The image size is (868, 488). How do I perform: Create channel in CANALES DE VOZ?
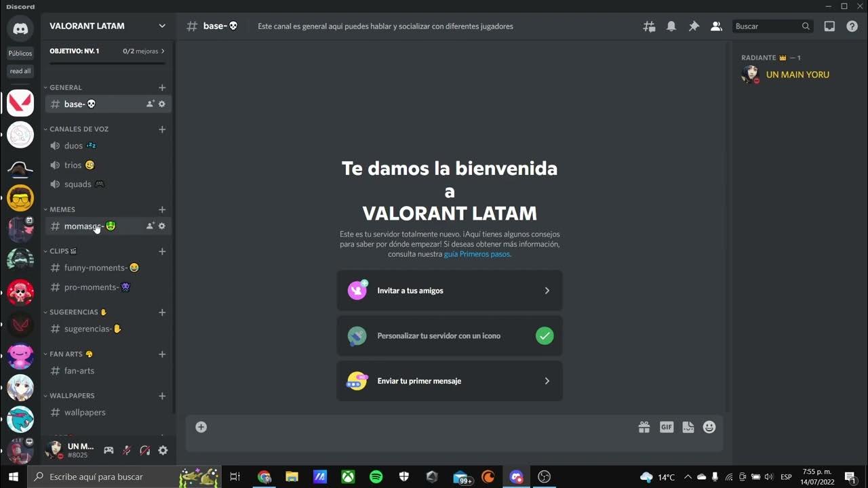point(162,129)
